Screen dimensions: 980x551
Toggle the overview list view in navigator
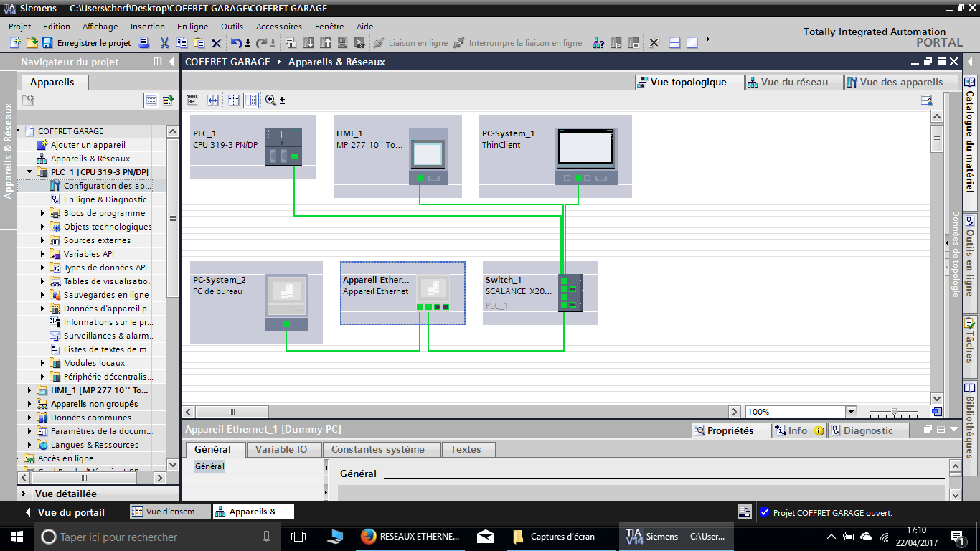(x=151, y=100)
